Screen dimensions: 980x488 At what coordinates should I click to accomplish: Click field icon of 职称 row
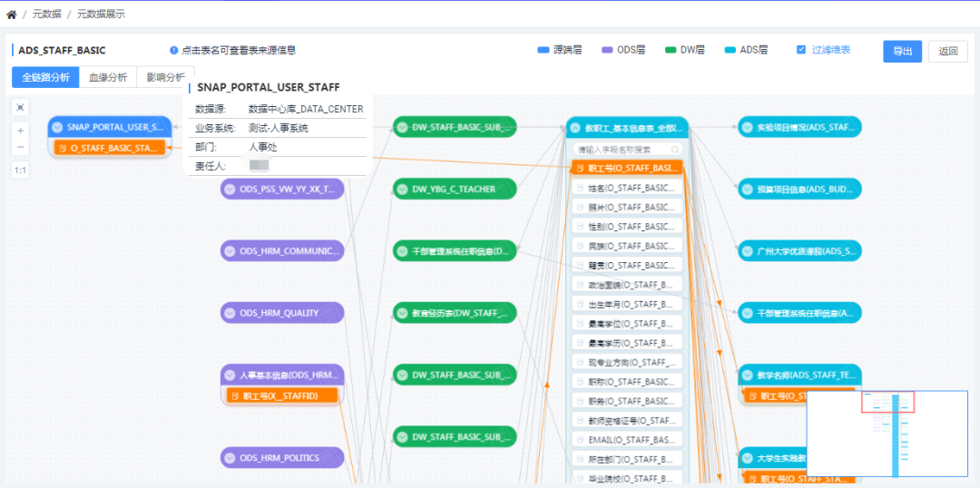point(581,382)
